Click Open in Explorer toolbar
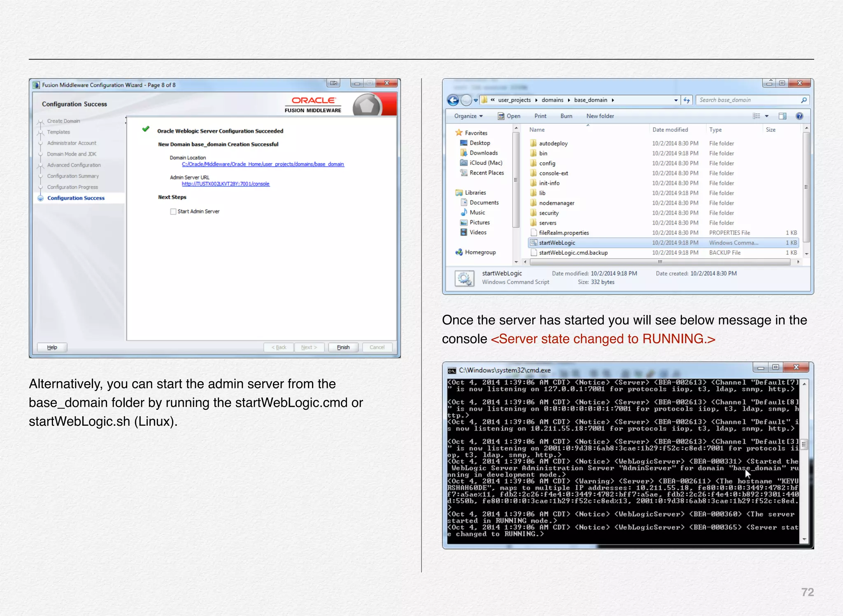This screenshot has width=843, height=616. [x=509, y=116]
